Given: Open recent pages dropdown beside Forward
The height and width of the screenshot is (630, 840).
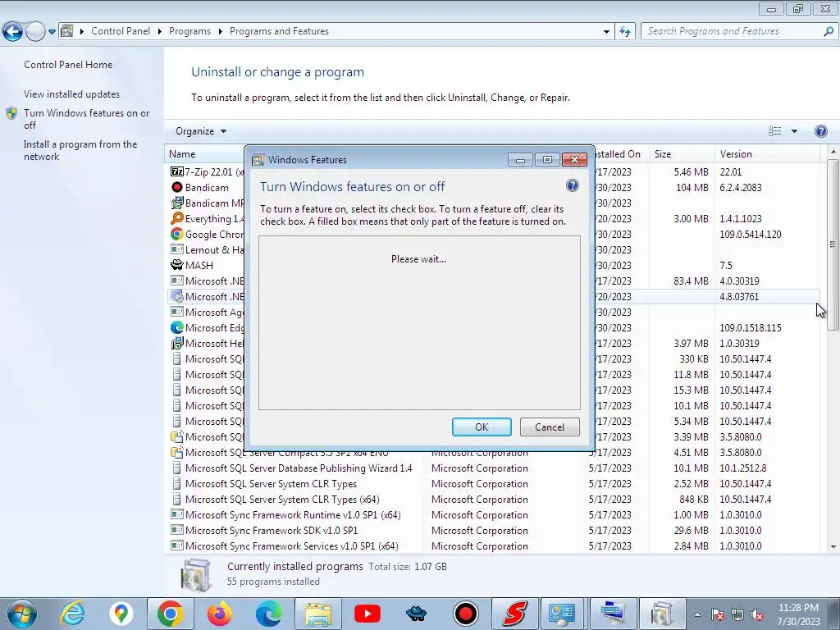Looking at the screenshot, I should tap(52, 32).
